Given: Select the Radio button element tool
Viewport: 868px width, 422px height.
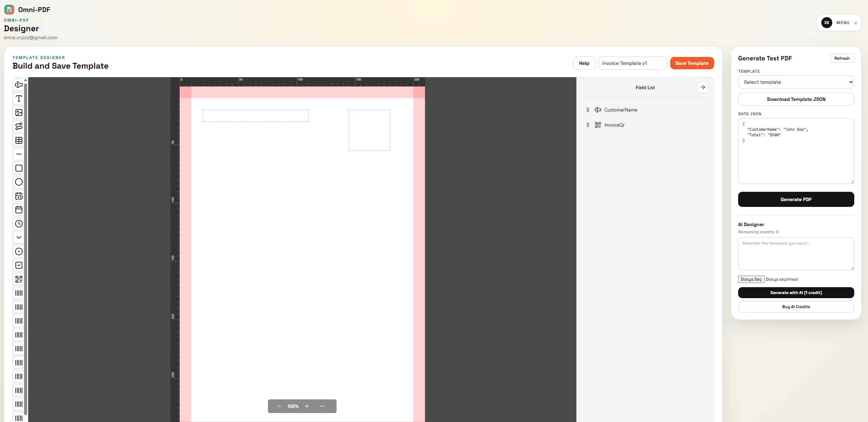Looking at the screenshot, I should pyautogui.click(x=18, y=251).
